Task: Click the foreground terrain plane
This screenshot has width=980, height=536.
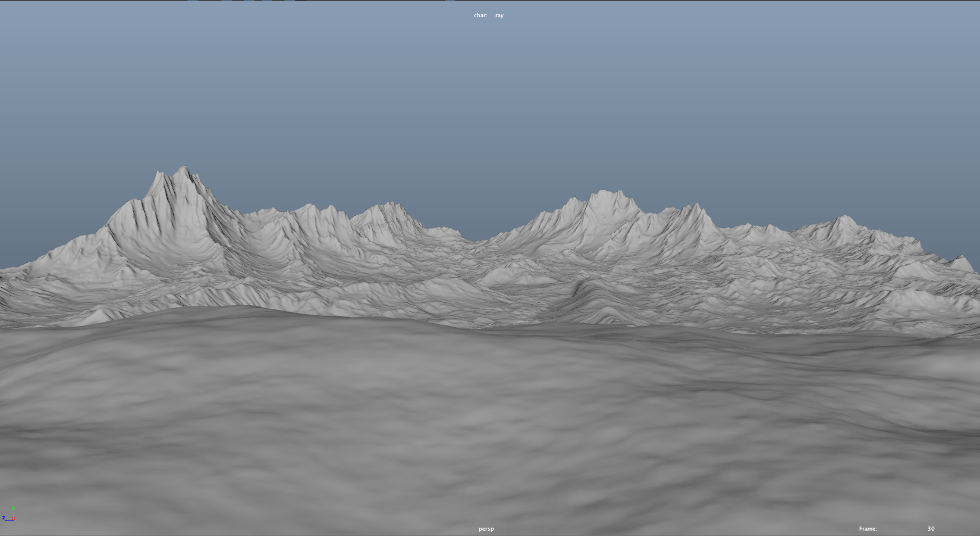Action: (x=490, y=431)
